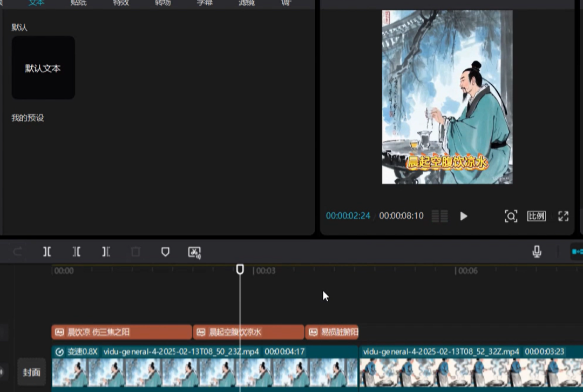Screen dimensions: 583x392
Task: Select the 晨起空腹饮凉水 text clip
Action: point(248,332)
